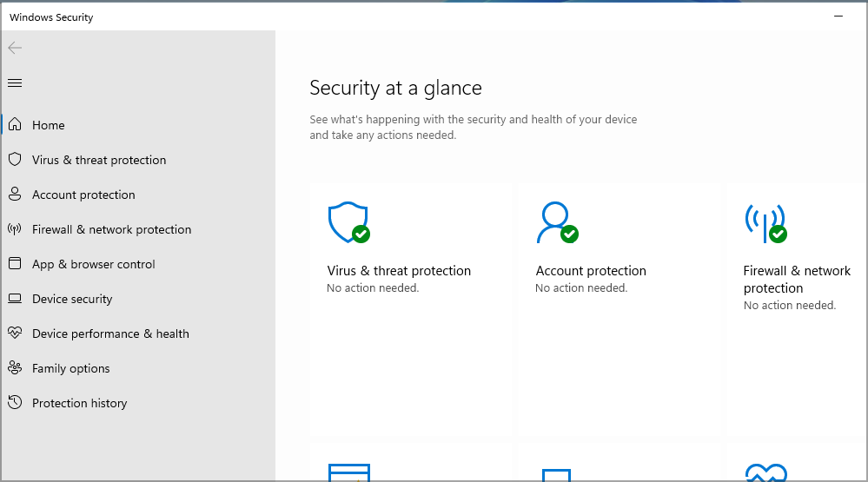Click the partially visible Device security tile icon
Screen dimensions: 868x482
tap(556, 475)
